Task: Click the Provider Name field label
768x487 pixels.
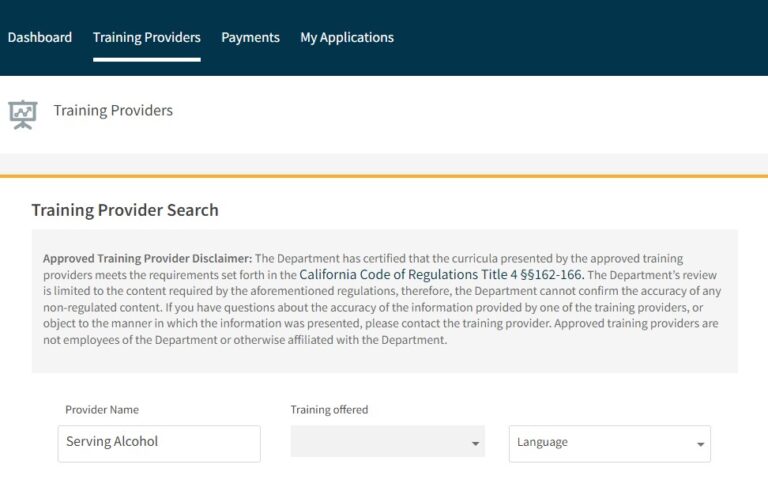Action: 102,410
